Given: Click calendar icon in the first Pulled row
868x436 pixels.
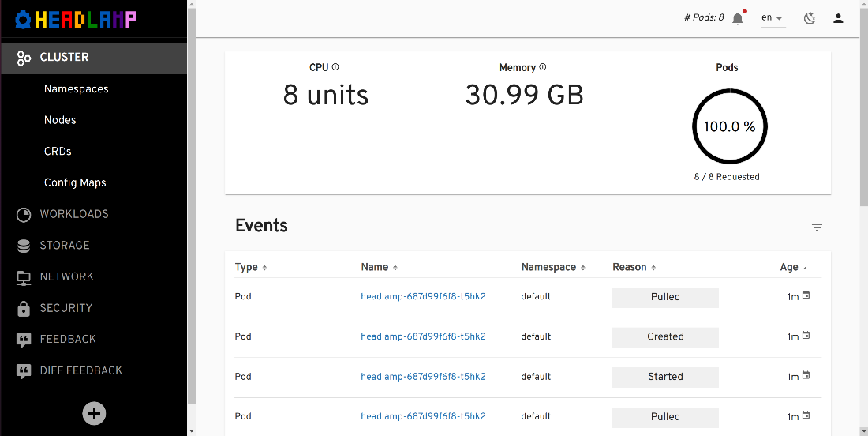Looking at the screenshot, I should (806, 295).
